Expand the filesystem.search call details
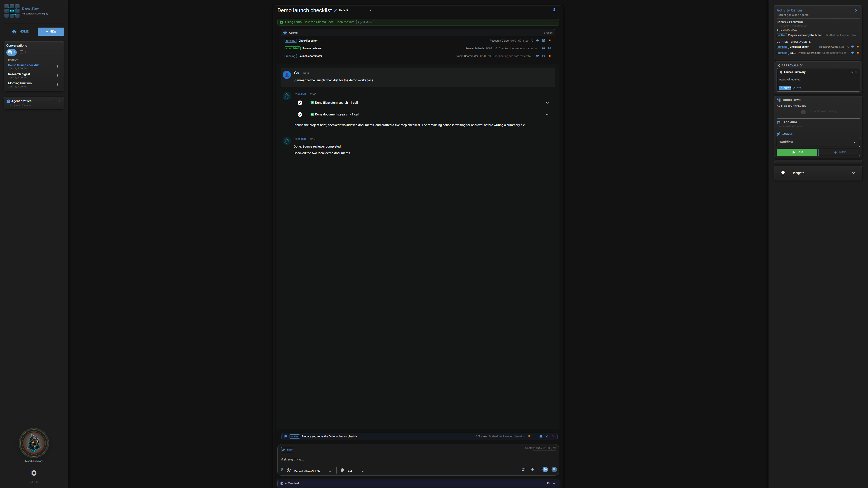Viewport: 868px width, 488px height. (547, 103)
